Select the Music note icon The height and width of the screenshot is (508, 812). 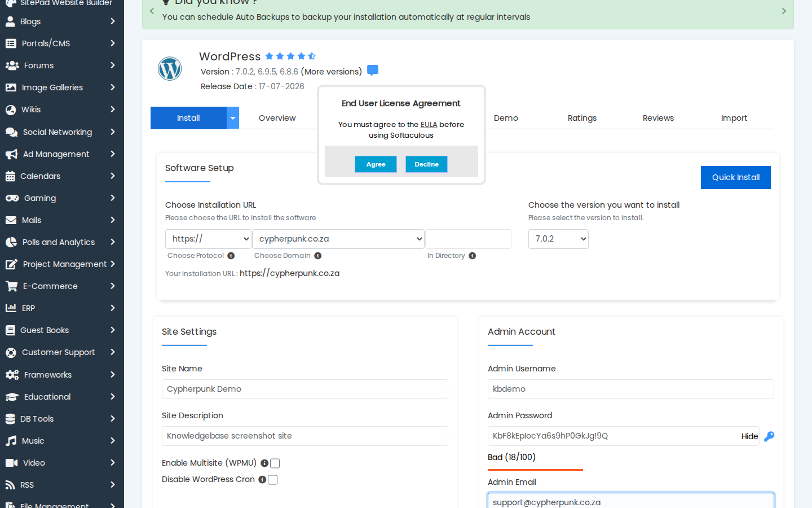[x=11, y=441]
